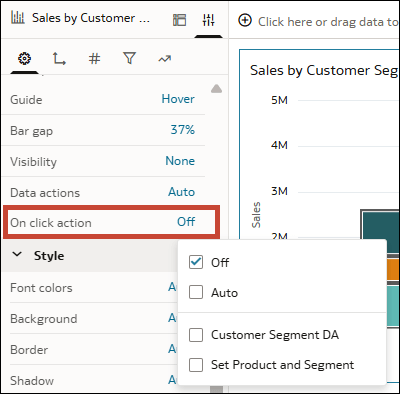Click the Visibility property label
The image size is (400, 394).
click(x=34, y=162)
